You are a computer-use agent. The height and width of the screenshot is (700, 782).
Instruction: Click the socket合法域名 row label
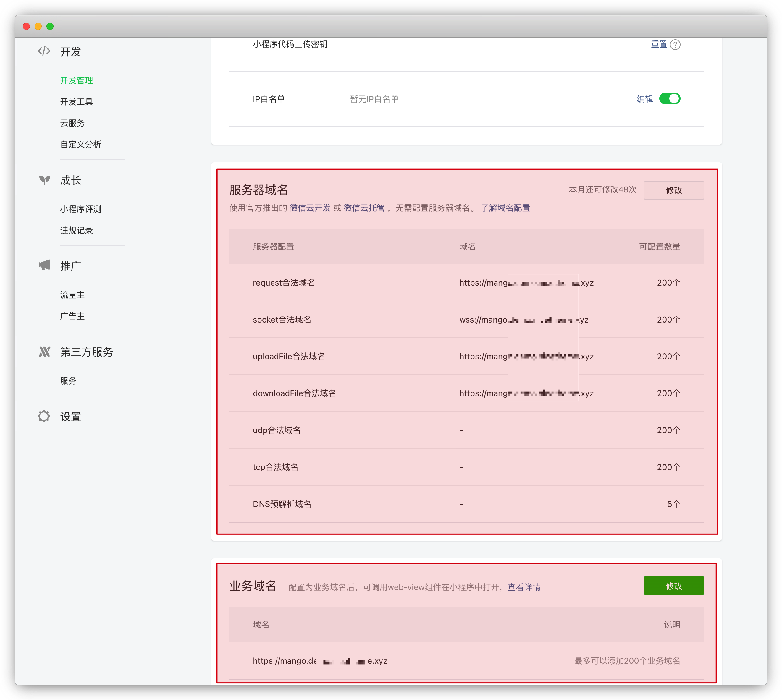pos(282,320)
